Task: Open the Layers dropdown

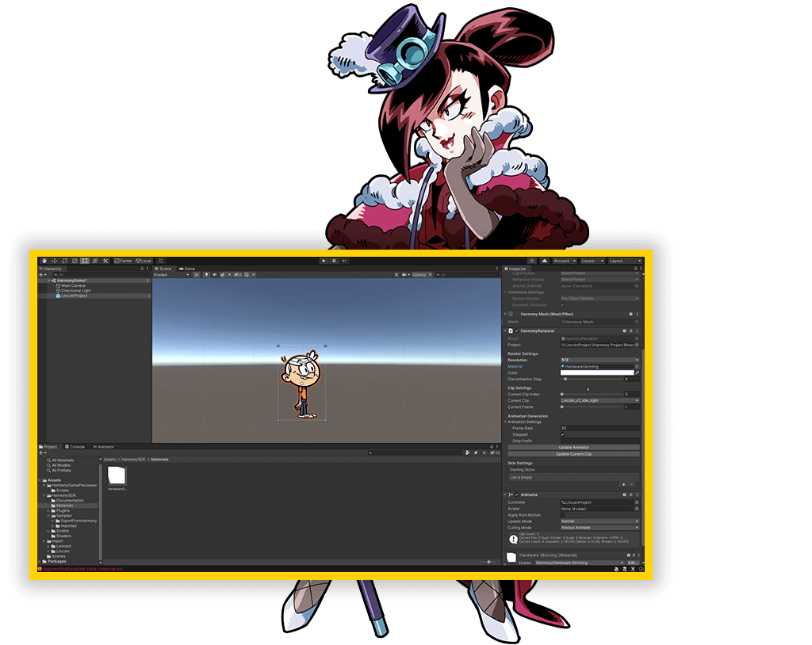Action: (x=592, y=261)
